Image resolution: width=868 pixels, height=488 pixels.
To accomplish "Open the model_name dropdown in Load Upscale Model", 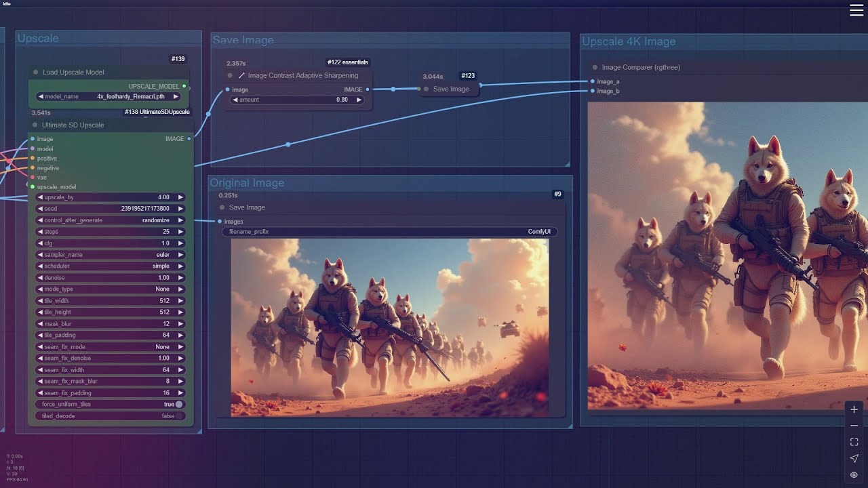I will click(109, 97).
